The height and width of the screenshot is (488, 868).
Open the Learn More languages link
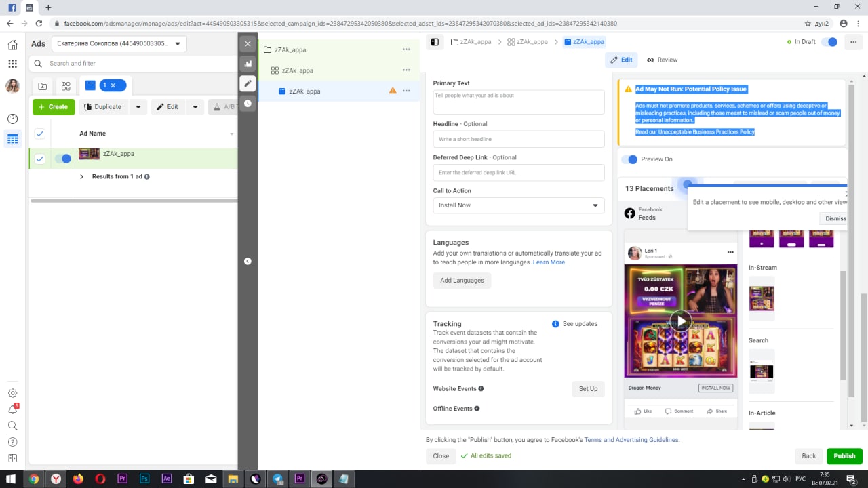point(549,262)
